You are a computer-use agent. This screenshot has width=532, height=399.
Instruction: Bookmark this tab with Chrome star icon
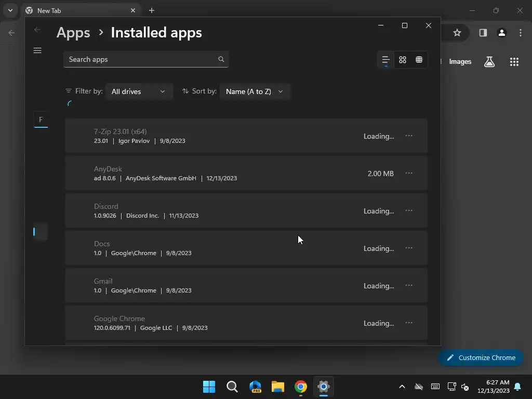pos(457,33)
